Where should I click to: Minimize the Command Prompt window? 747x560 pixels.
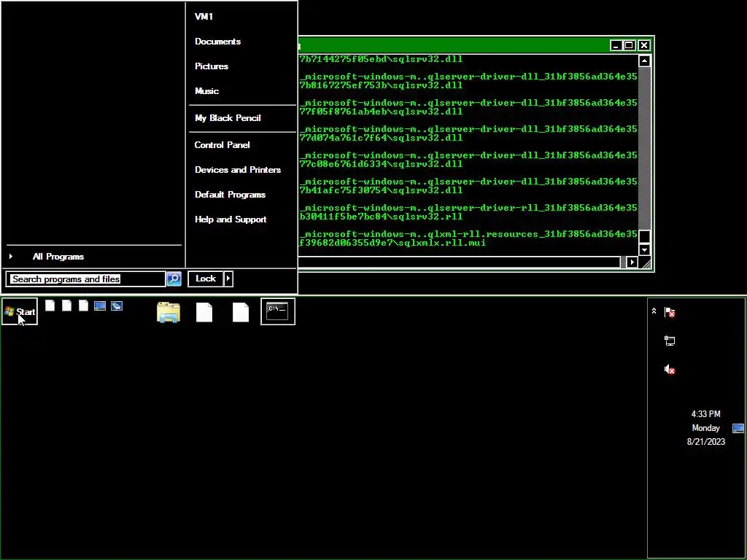(616, 45)
